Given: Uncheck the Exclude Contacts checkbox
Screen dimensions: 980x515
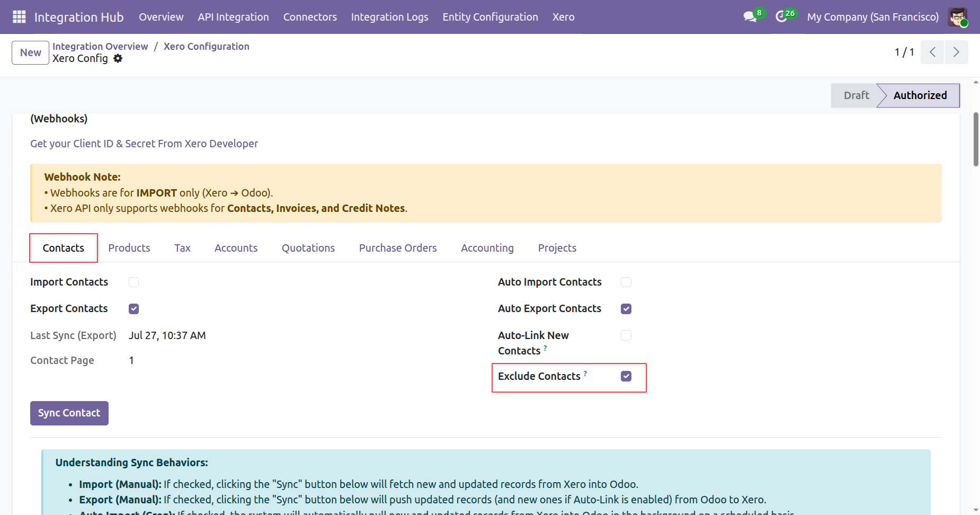Looking at the screenshot, I should [x=626, y=376].
